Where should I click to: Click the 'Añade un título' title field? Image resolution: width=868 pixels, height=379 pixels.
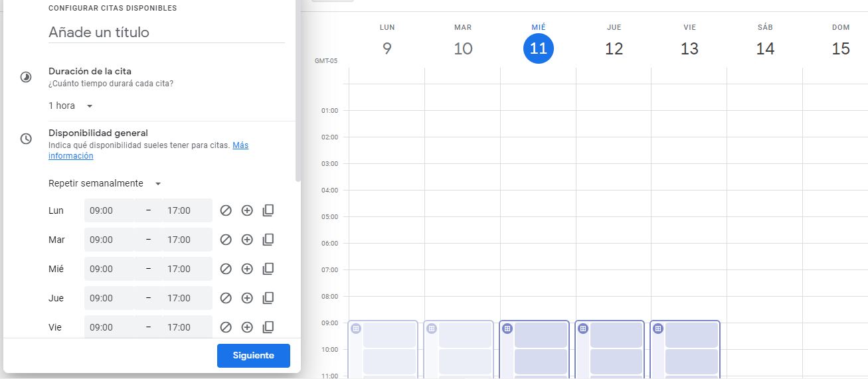coord(167,32)
